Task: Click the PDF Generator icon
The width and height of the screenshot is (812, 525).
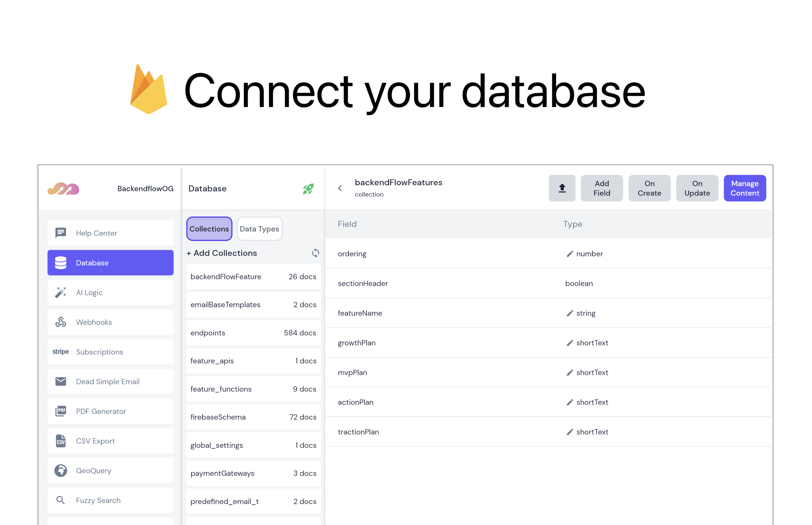Action: point(61,411)
